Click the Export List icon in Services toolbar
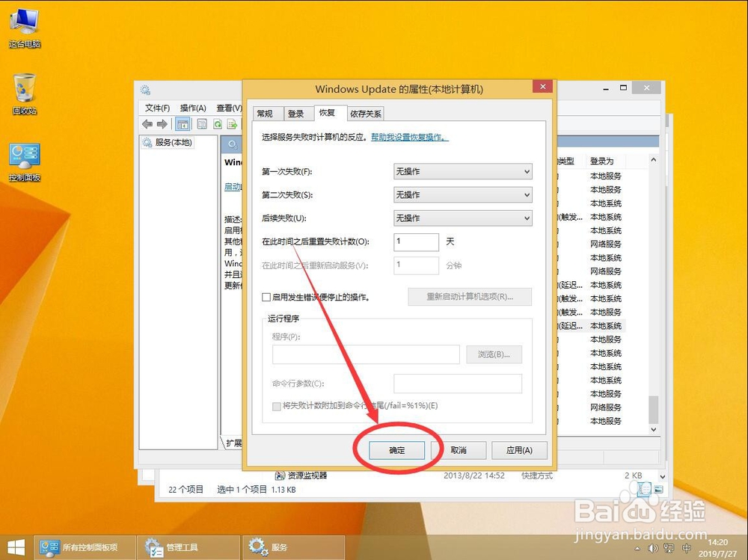The height and width of the screenshot is (560, 748). [233, 125]
